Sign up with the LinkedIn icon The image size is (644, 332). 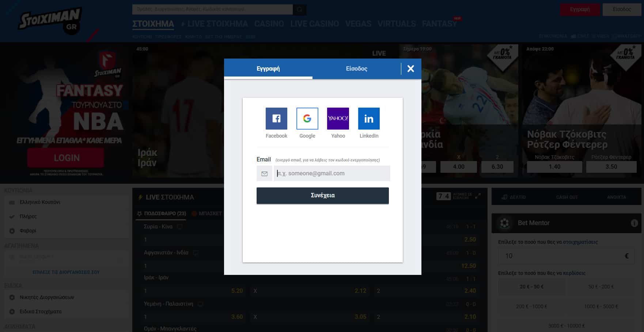coord(369,118)
